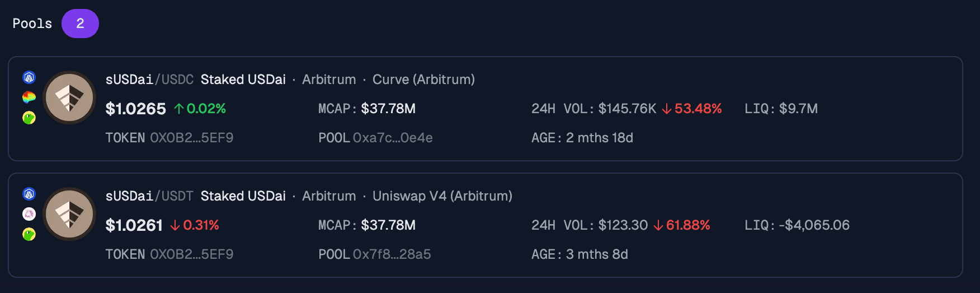Click the Uniswap V4 (Arbitrum) exchange label

tap(442, 196)
